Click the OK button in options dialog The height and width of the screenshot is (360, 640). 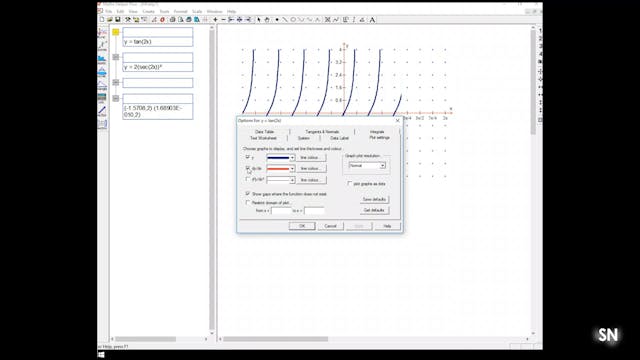click(302, 226)
